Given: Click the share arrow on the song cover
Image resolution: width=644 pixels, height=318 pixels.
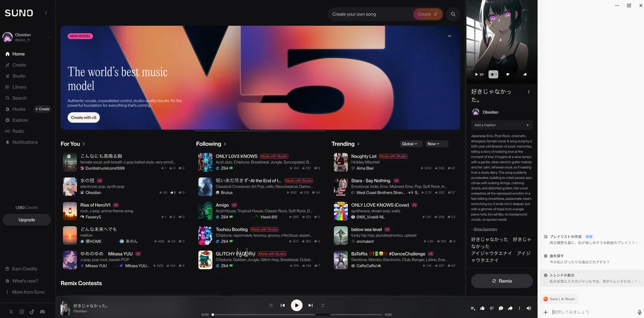Looking at the screenshot, I should 525,74.
